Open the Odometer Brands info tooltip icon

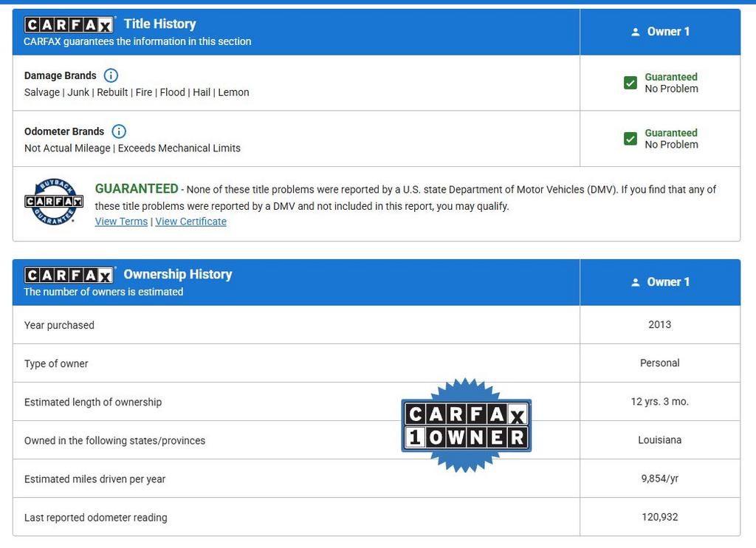pyautogui.click(x=119, y=131)
